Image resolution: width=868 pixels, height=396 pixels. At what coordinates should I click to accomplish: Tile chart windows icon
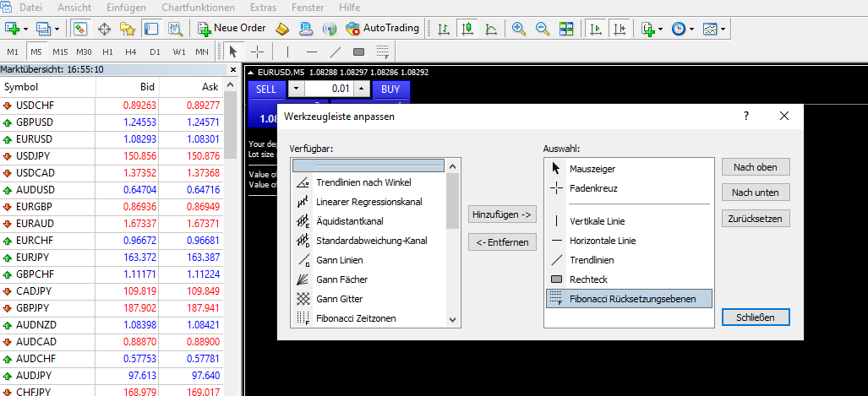point(566,28)
